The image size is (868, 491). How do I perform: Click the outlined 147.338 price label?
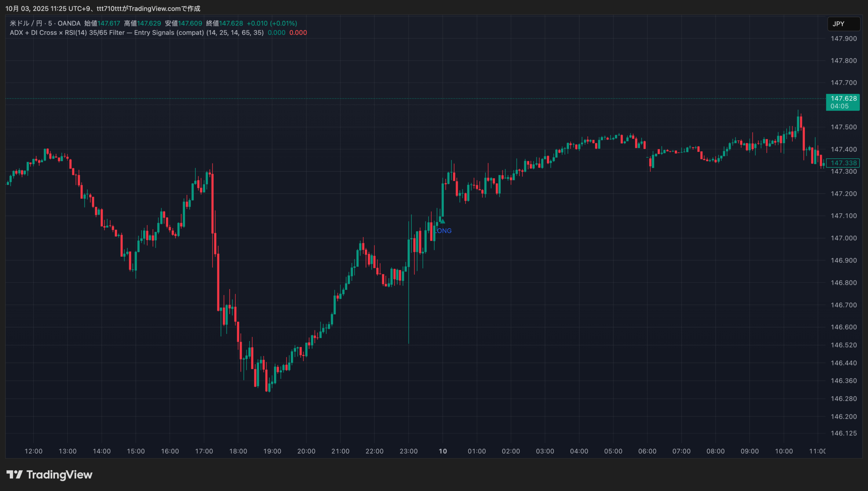tap(843, 163)
